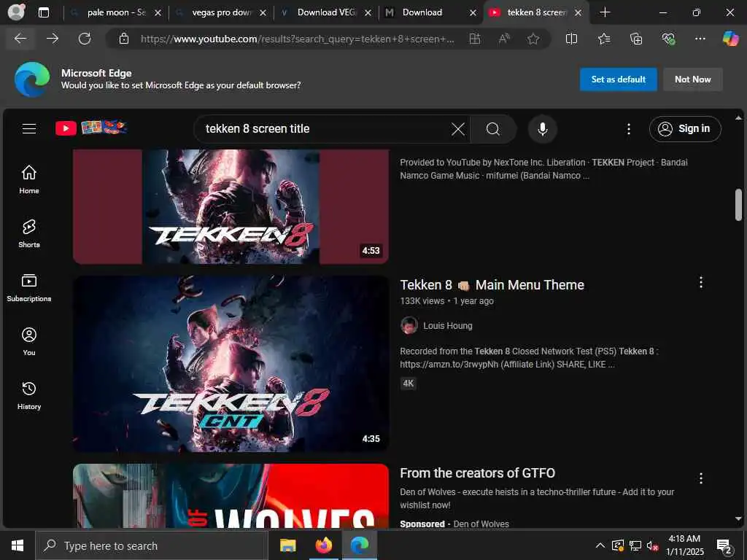The image size is (747, 560).
Task: Open Edge split screen
Action: point(571,39)
